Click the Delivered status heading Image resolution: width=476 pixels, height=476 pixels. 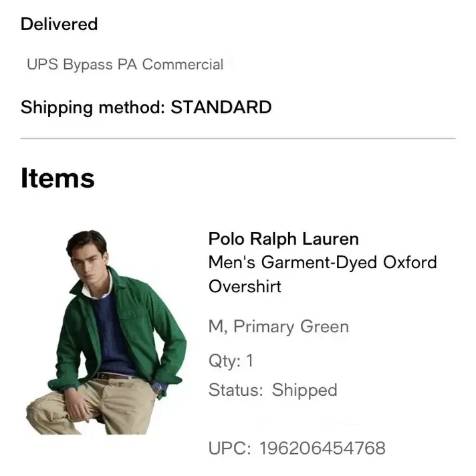point(59,24)
